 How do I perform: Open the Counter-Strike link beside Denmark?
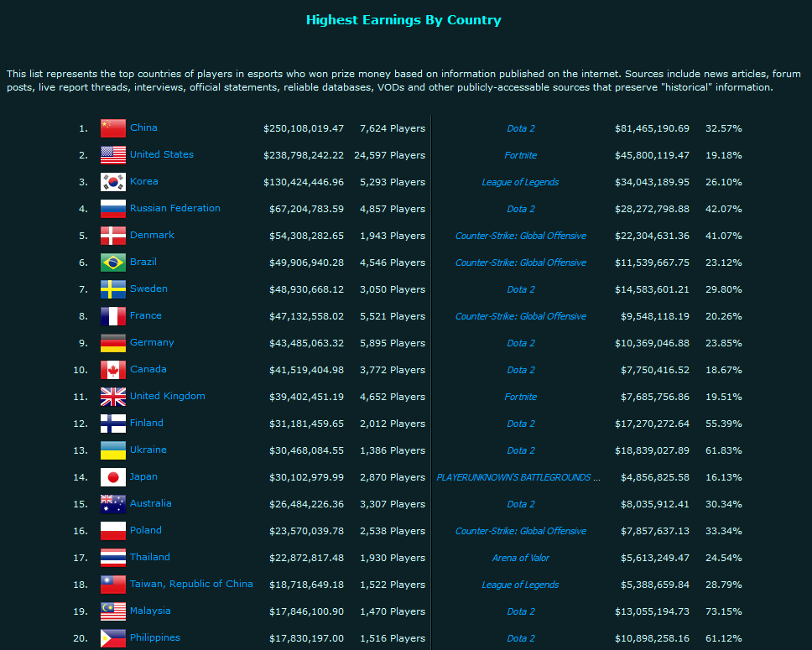coord(520,235)
